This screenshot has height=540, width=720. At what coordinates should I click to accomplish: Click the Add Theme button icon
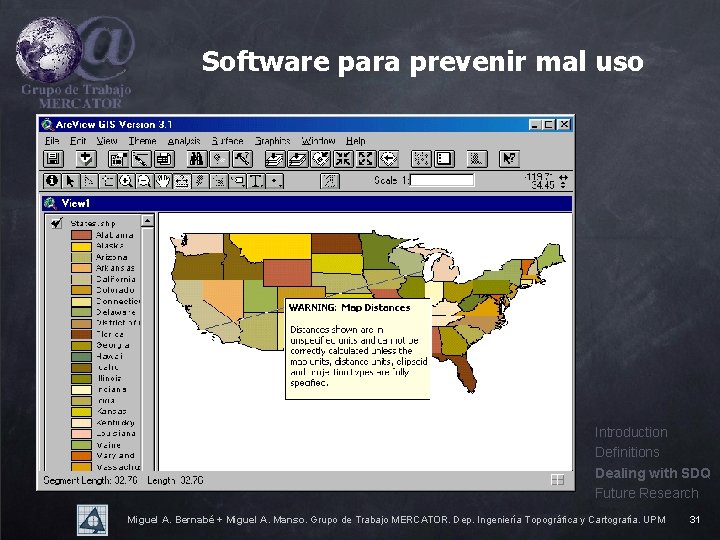point(86,159)
